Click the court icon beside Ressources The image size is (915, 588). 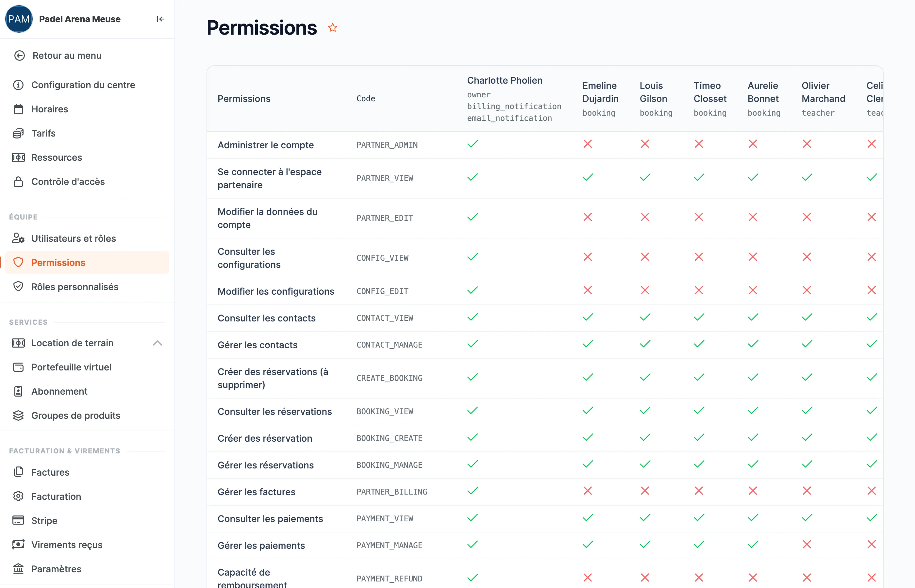18,157
